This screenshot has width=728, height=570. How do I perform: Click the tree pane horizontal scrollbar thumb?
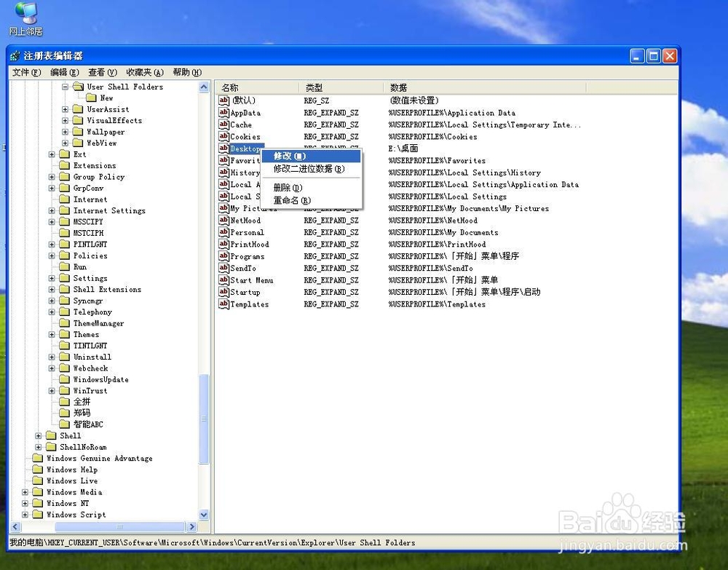point(120,526)
